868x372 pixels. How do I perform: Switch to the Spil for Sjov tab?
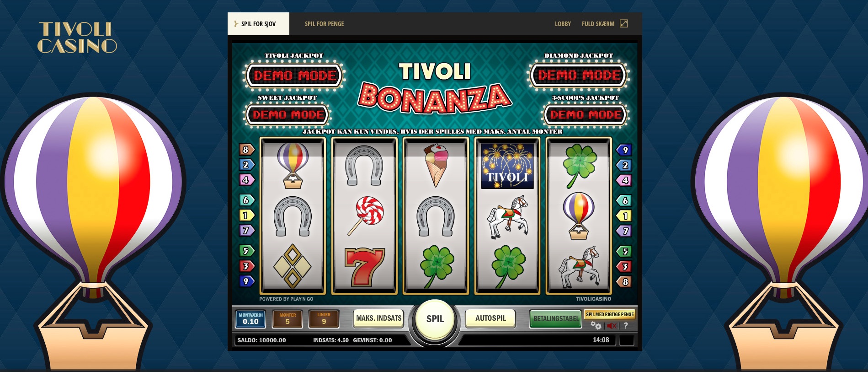click(x=258, y=24)
